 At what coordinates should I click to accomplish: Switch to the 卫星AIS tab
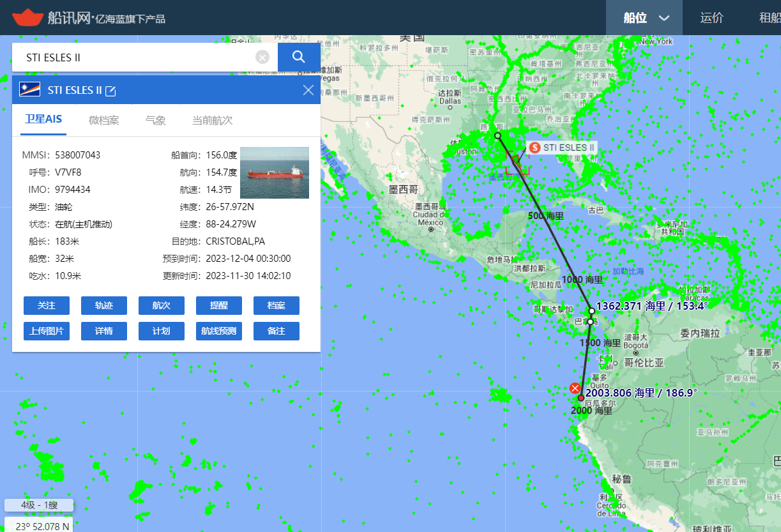click(44, 120)
